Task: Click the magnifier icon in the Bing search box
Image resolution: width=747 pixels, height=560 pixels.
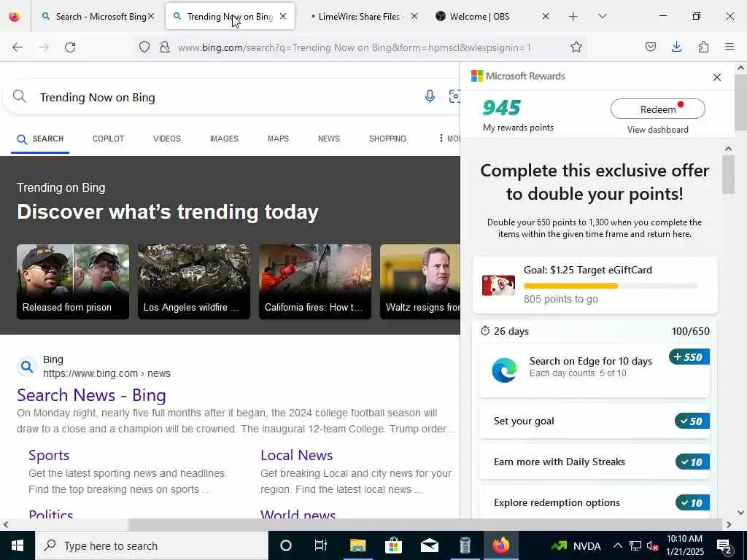Action: pyautogui.click(x=20, y=97)
